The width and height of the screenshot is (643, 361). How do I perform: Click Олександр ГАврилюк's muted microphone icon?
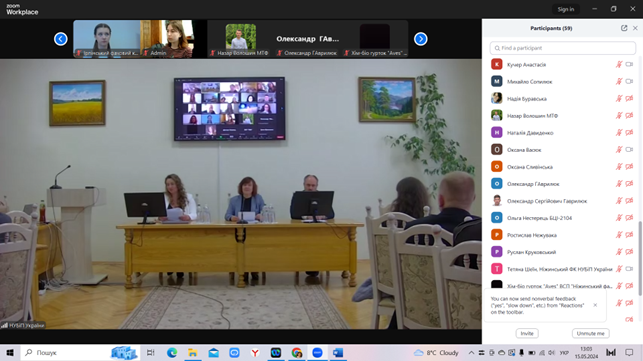point(619,184)
